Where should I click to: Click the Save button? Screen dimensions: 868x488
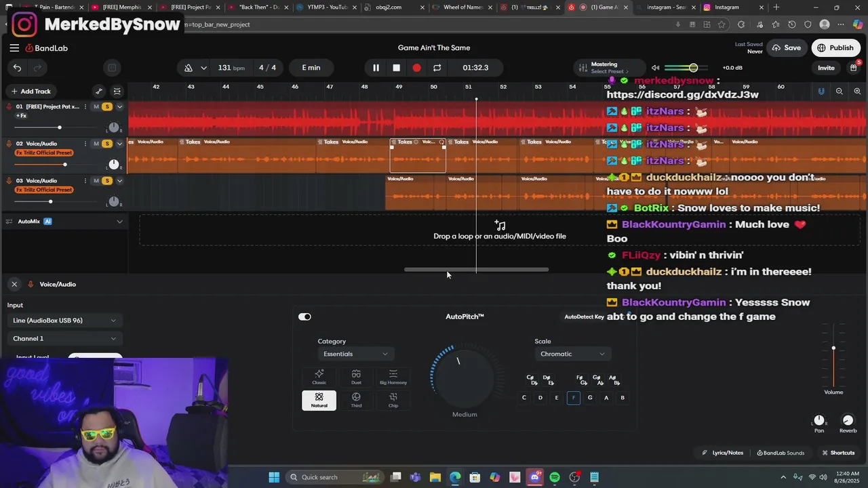pyautogui.click(x=786, y=48)
